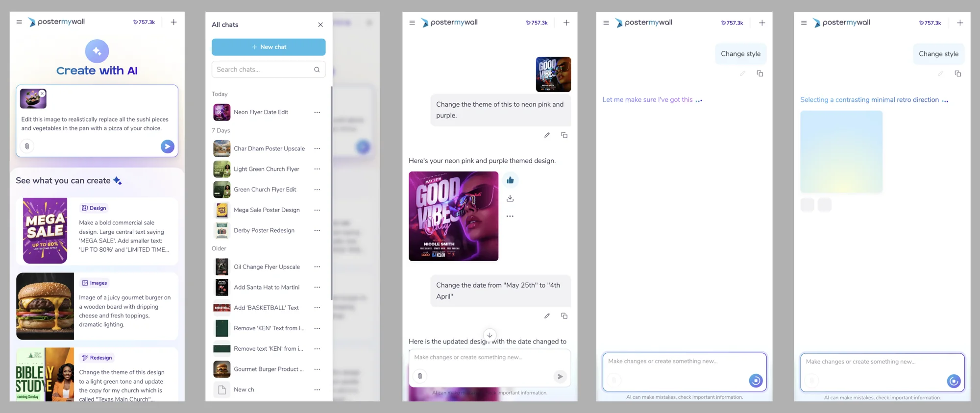
Task: Focus the Search chats field
Action: tap(269, 70)
